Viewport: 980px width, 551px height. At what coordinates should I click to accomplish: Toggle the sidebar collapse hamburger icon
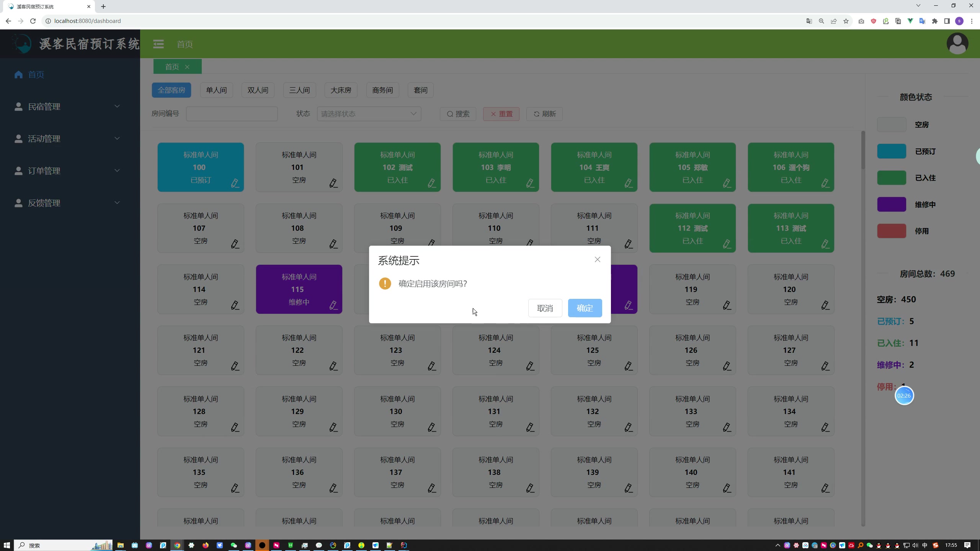pyautogui.click(x=158, y=44)
